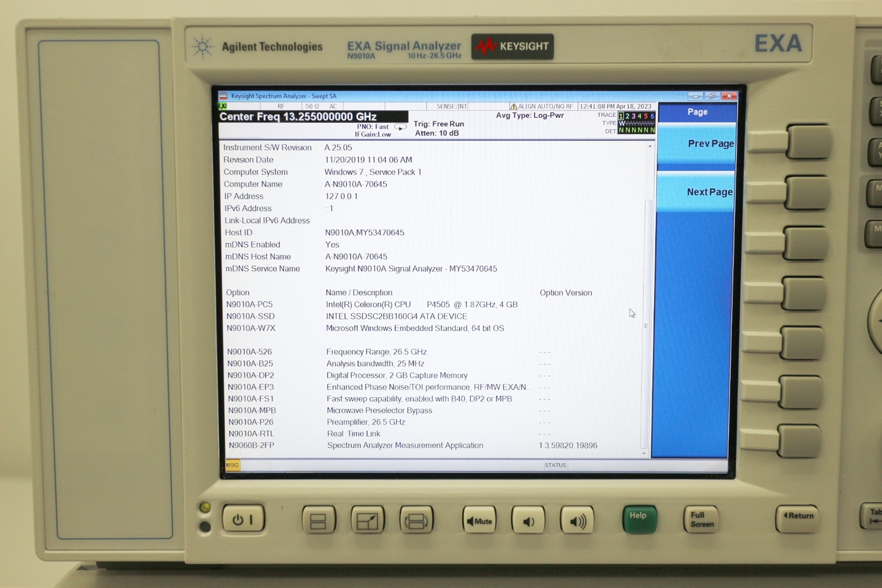Select the Prev Page softkey
Screen dimensions: 882x588
click(696, 143)
